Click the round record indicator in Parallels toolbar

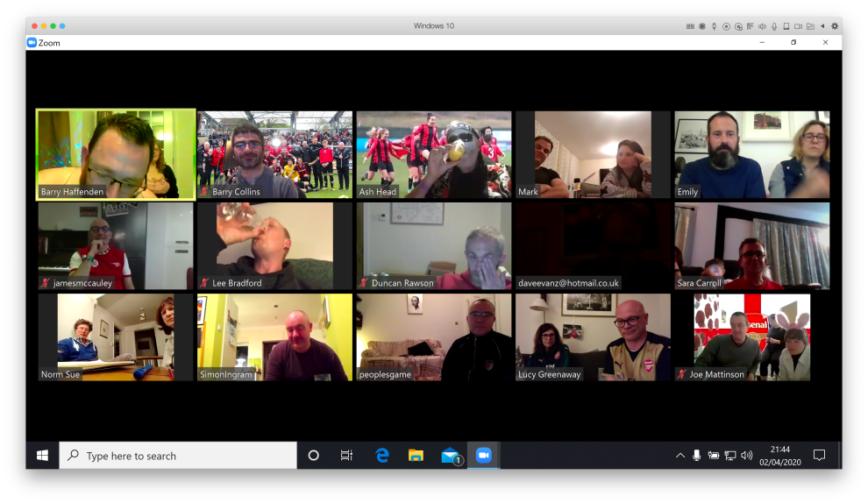[x=702, y=26]
